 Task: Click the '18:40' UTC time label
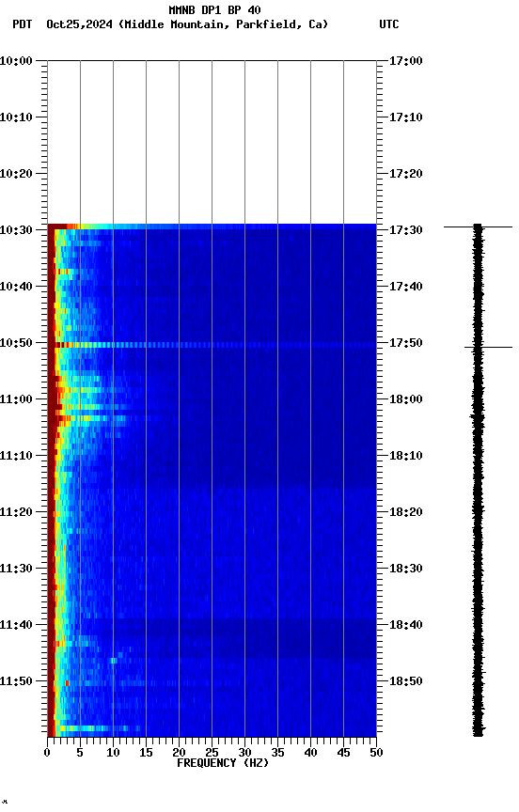point(406,626)
